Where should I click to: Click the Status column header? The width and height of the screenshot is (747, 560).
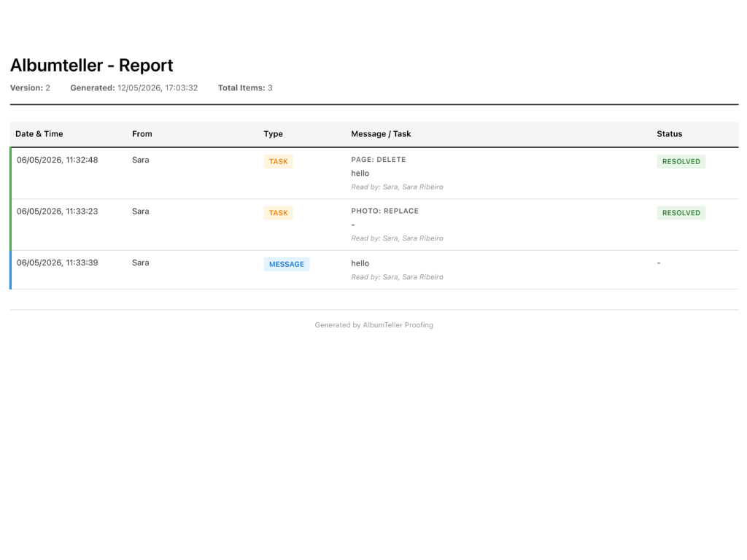click(x=670, y=134)
